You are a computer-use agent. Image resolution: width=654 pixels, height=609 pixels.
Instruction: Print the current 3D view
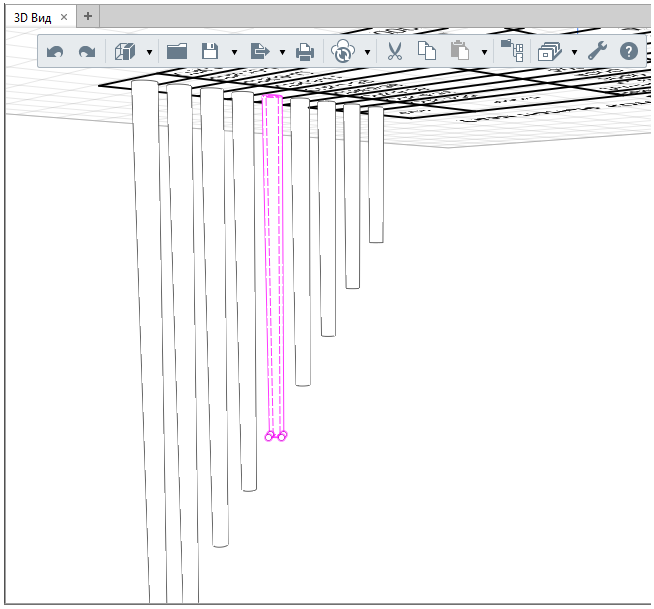coord(305,51)
